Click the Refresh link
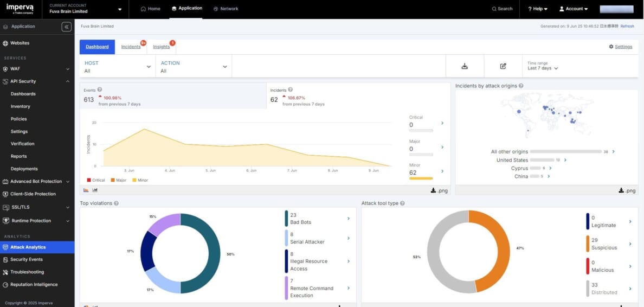This screenshot has width=644, height=307. pyautogui.click(x=627, y=26)
